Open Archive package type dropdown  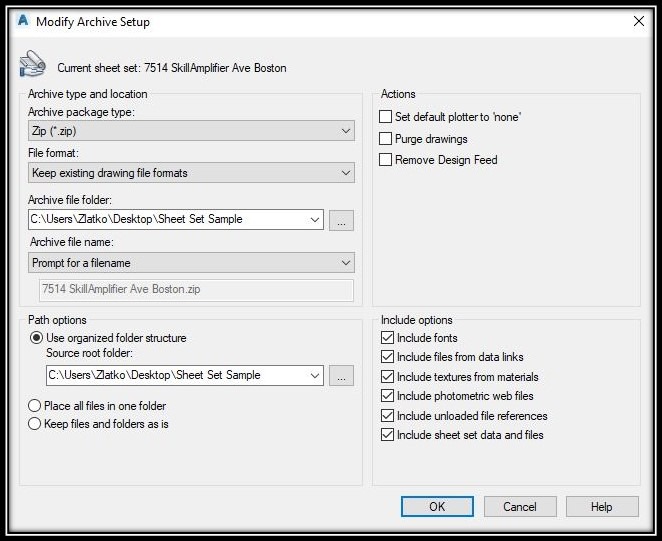coord(191,131)
